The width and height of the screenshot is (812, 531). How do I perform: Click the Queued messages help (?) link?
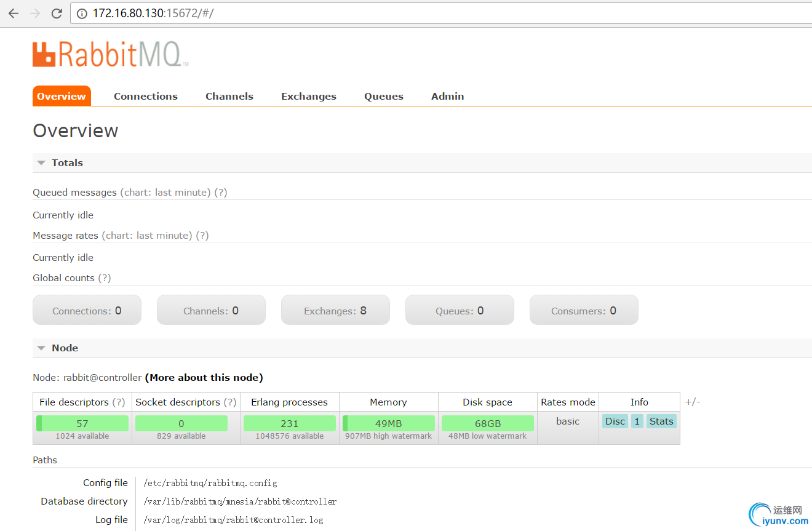221,193
